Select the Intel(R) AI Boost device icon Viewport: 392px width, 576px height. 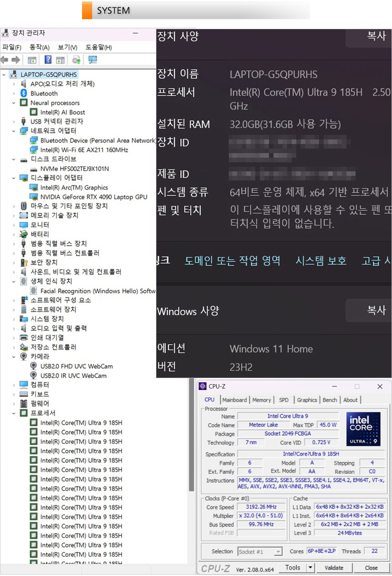34,112
